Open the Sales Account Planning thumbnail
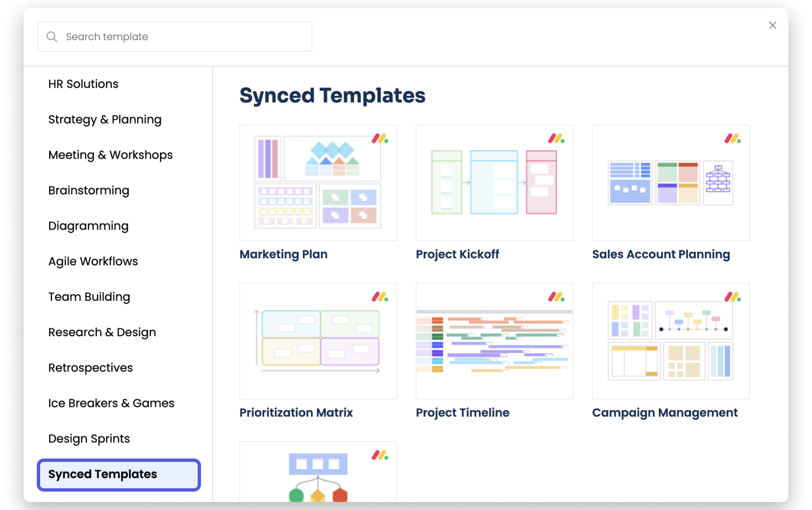The height and width of the screenshot is (510, 812). pyautogui.click(x=671, y=183)
